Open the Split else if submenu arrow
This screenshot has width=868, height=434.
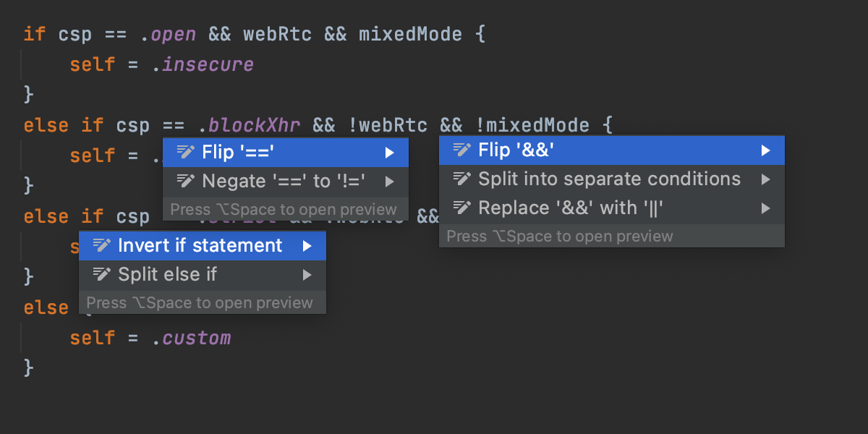pos(307,274)
